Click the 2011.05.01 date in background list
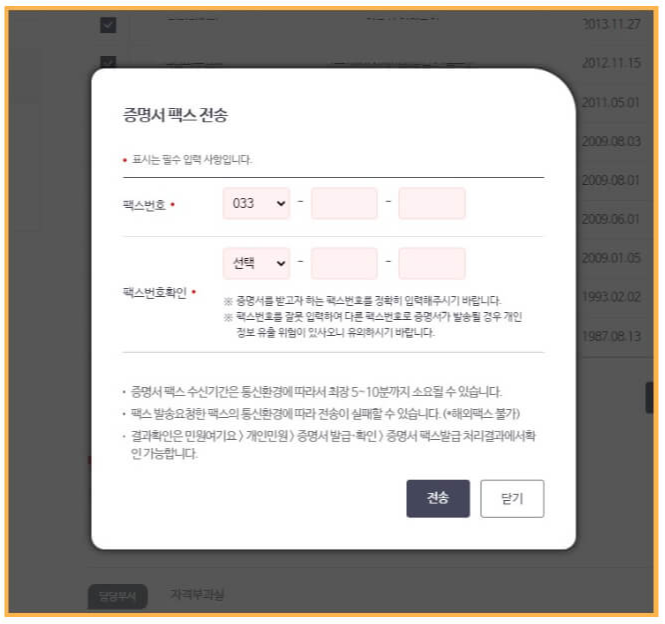 [610, 103]
